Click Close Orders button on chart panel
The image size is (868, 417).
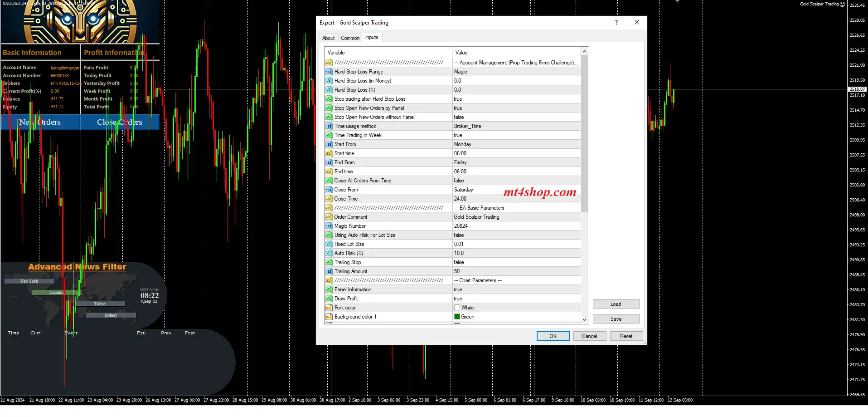pyautogui.click(x=120, y=122)
